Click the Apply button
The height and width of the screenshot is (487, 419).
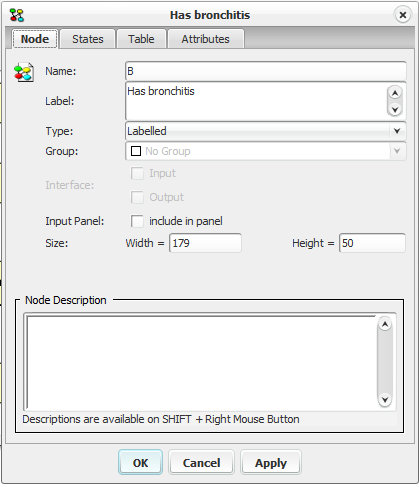click(271, 463)
